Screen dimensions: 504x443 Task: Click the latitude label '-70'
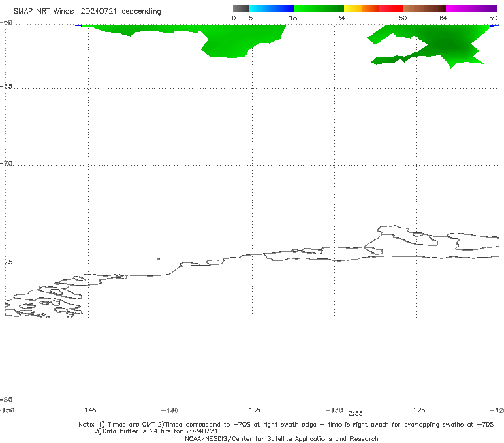coord(6,164)
